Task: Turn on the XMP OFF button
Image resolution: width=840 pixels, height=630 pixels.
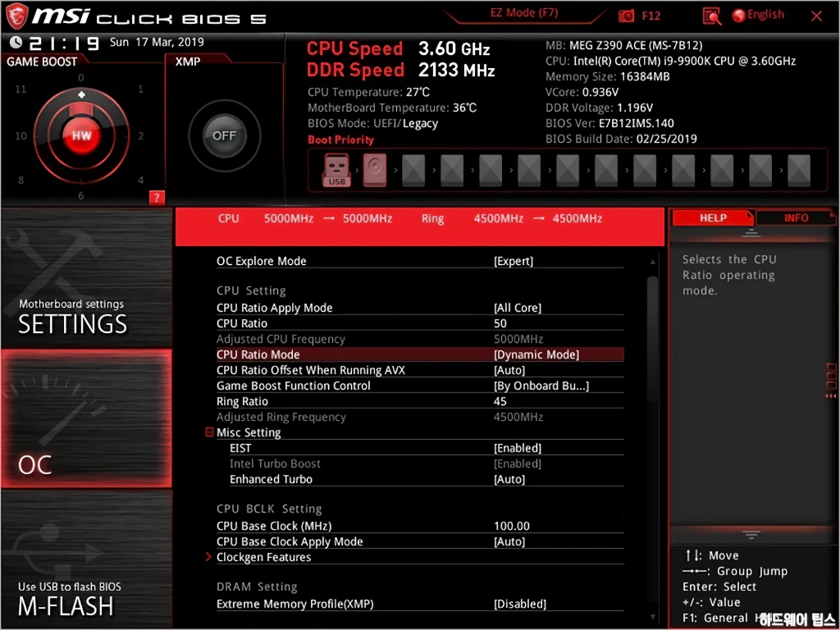Action: click(x=224, y=135)
